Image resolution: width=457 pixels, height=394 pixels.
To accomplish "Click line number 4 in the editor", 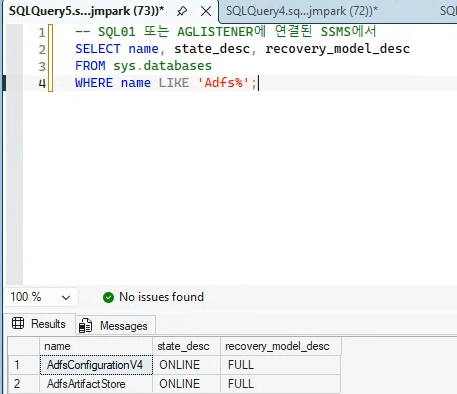I will pyautogui.click(x=42, y=83).
